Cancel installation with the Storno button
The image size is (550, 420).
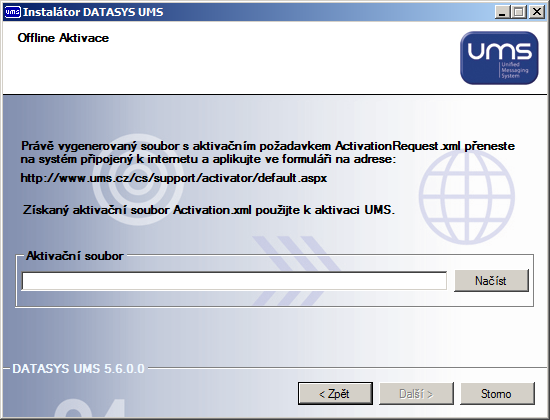coord(497,394)
